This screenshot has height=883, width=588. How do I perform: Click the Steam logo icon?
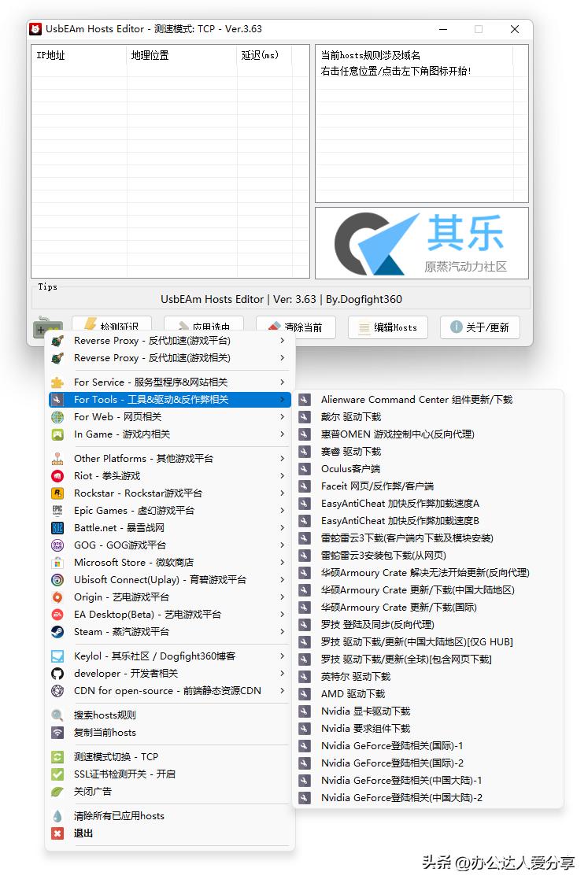coord(57,632)
